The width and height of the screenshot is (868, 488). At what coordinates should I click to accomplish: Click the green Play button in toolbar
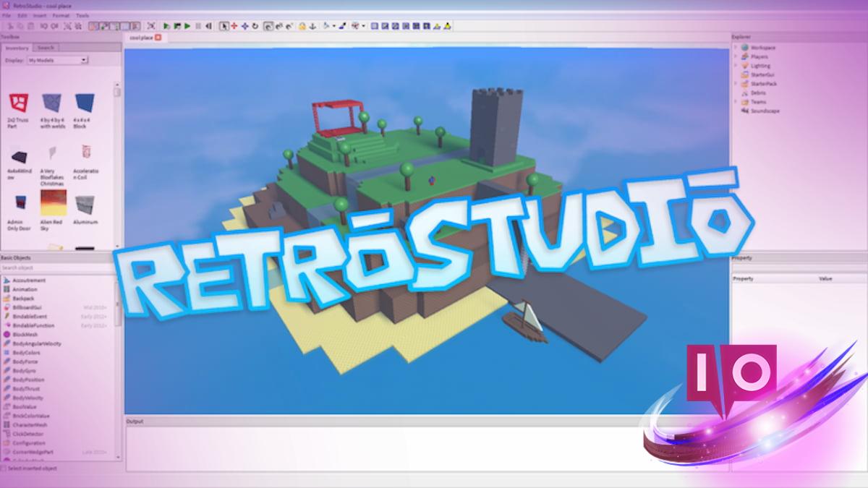187,26
